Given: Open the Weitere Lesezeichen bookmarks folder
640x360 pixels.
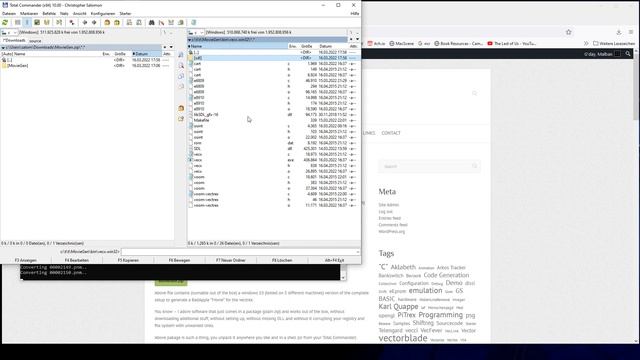Looking at the screenshot, I should (614, 43).
